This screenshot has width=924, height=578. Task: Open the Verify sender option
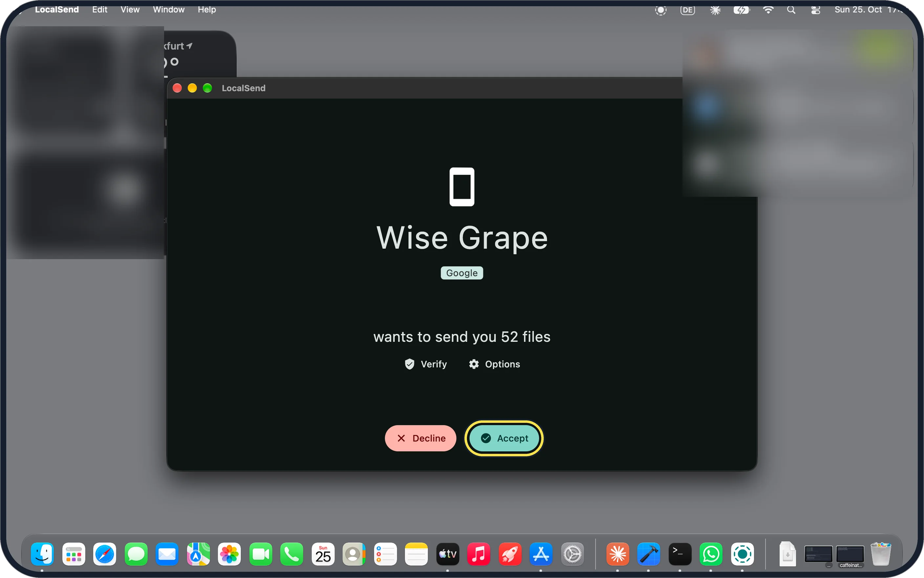(426, 364)
